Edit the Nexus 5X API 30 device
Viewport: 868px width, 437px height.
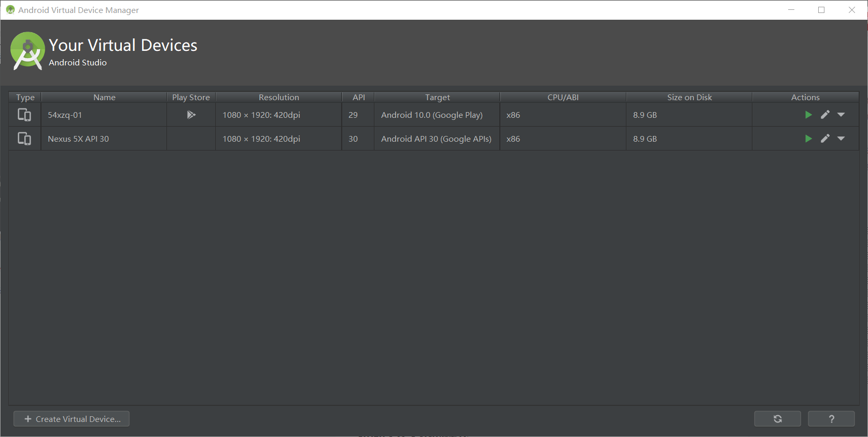click(825, 139)
